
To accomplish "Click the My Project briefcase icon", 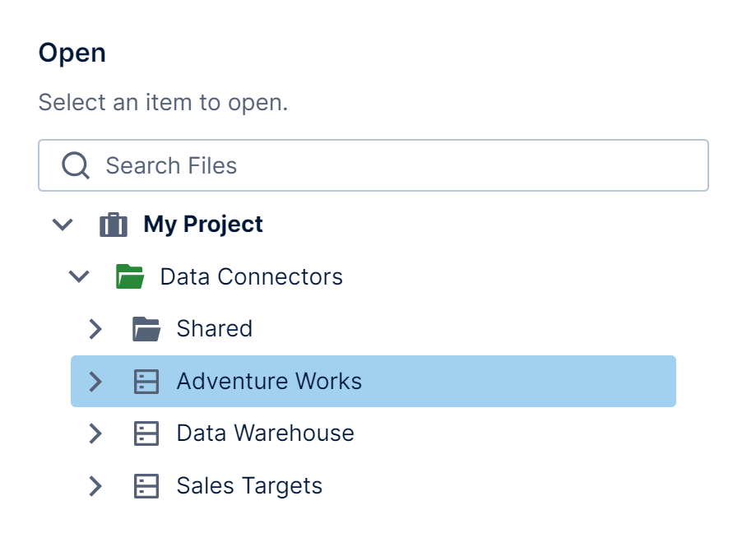I will [x=114, y=225].
